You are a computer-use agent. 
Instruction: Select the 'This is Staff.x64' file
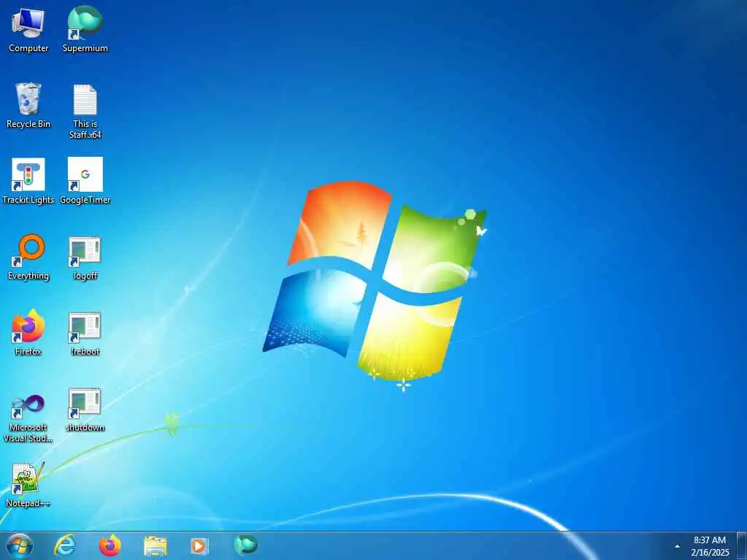(85, 112)
